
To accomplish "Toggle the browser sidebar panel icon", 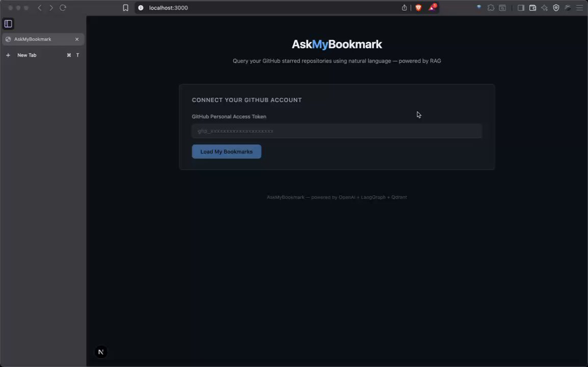I will coord(521,8).
